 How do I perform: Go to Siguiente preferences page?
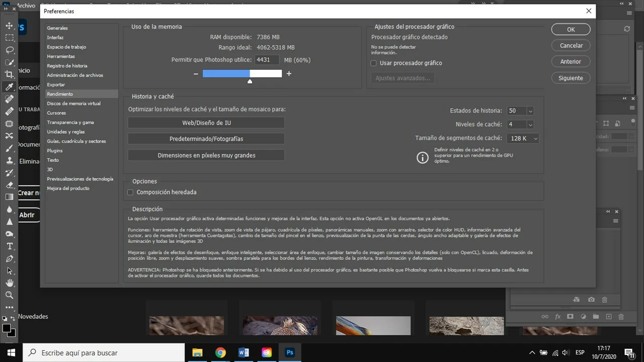(x=571, y=78)
